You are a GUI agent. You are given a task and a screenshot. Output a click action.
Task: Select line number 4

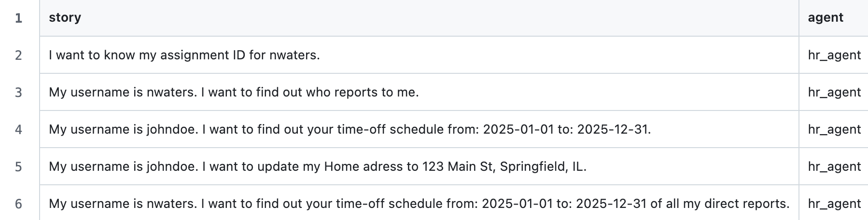coord(19,129)
